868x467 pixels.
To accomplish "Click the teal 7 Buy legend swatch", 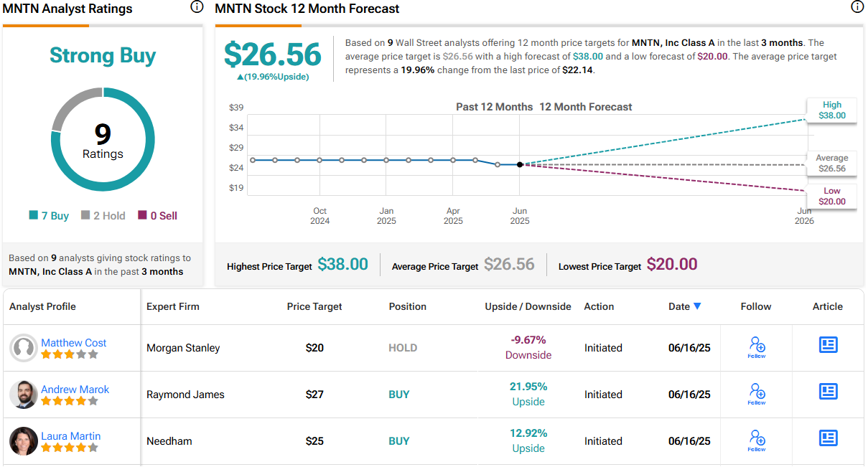I will pos(33,215).
